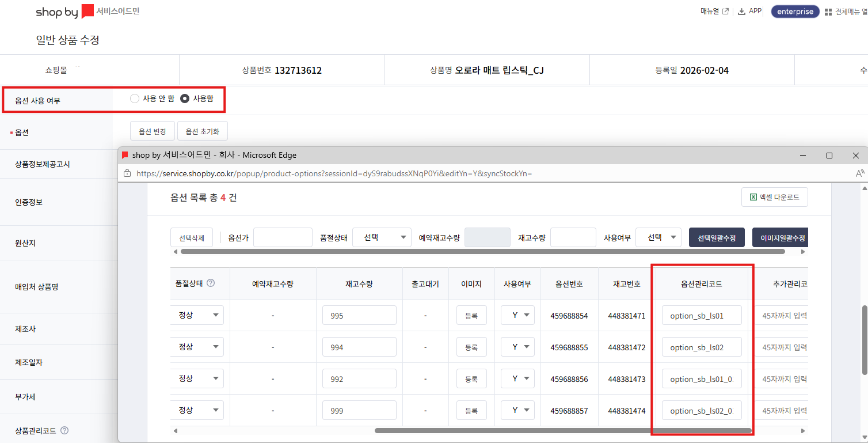Click the 엑셀 다운로드 button
Viewport: 868px width, 443px height.
tap(775, 197)
